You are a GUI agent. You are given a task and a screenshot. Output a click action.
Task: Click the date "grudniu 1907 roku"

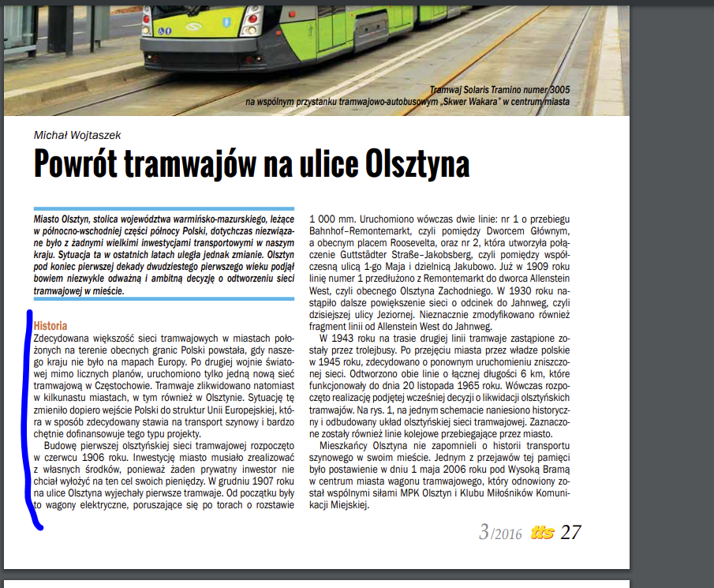tap(256, 481)
